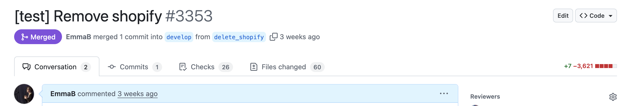Click the Edit title button
This screenshot has width=644, height=106.
(563, 16)
